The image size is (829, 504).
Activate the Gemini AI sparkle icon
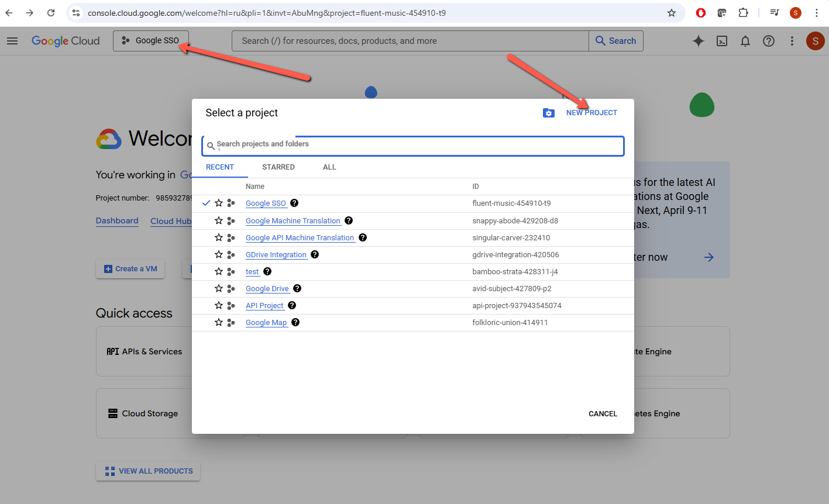[699, 41]
